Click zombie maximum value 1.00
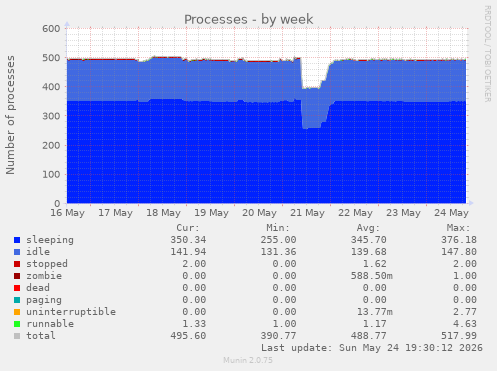The image size is (497, 371). 465,276
